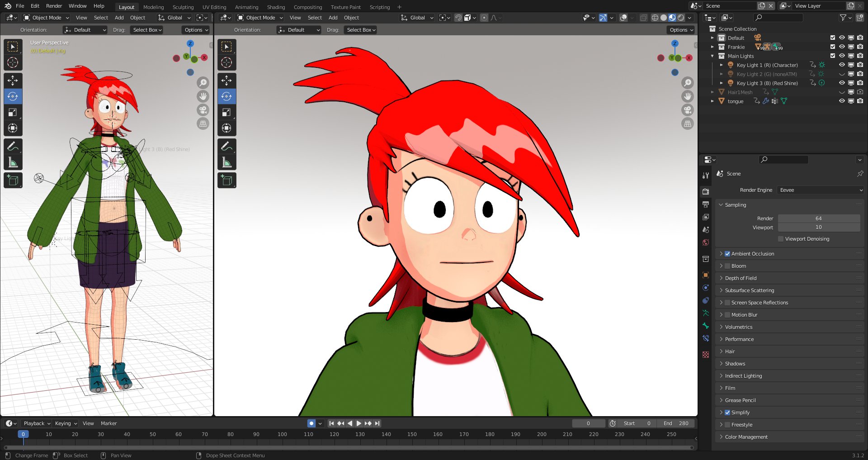Open the Render menu
This screenshot has height=460, width=868.
tap(54, 6)
